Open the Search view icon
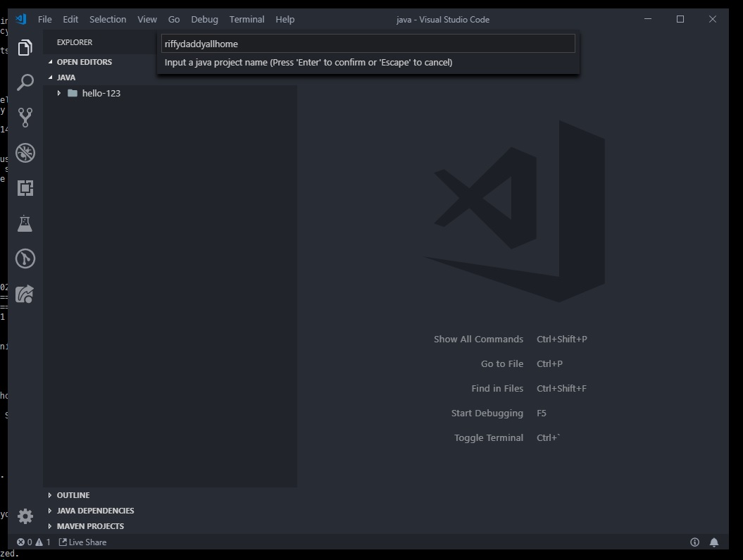 [25, 82]
